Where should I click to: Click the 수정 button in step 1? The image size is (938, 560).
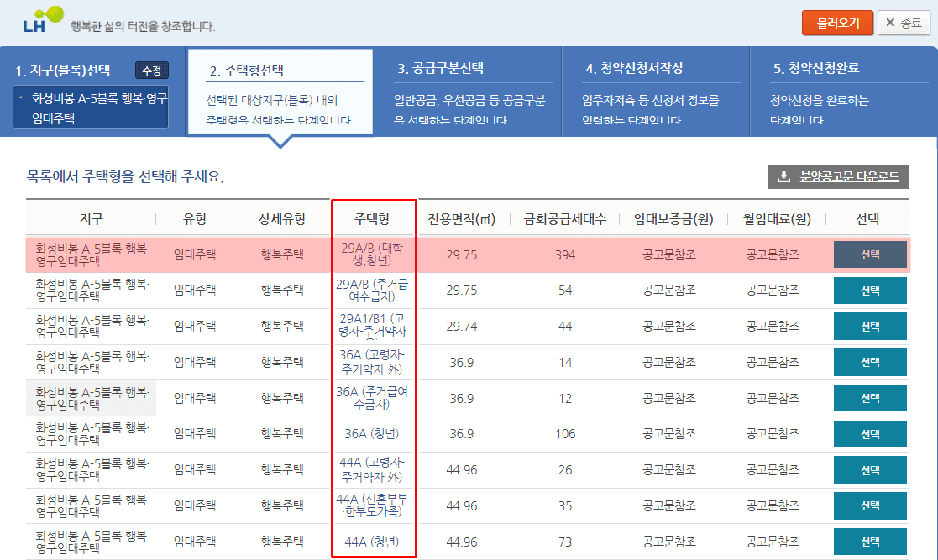click(152, 71)
